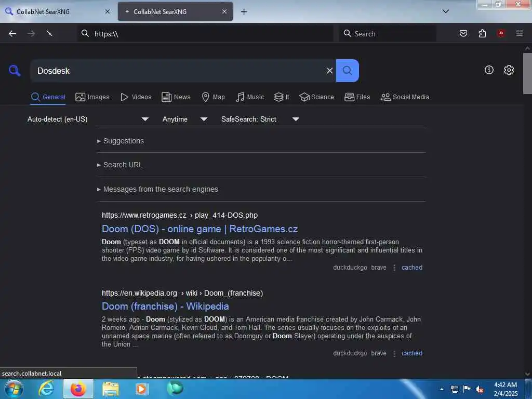The image size is (532, 399).
Task: Click brave engine label on Wikipedia result
Action: click(379, 353)
